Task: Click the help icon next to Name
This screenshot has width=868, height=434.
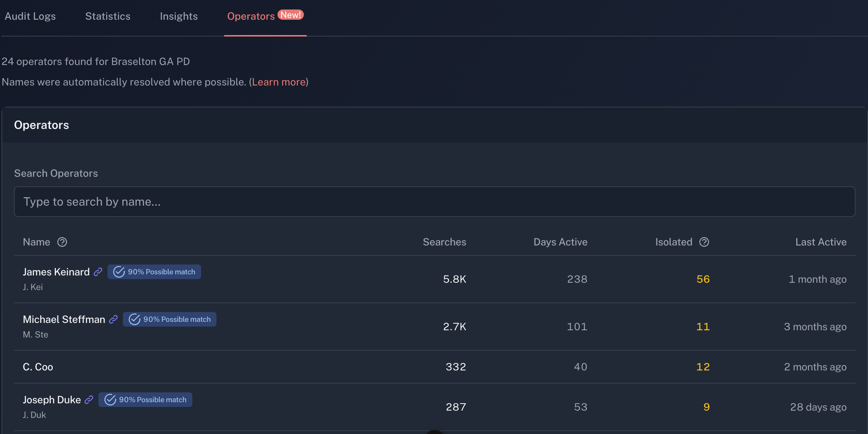Action: pos(62,242)
